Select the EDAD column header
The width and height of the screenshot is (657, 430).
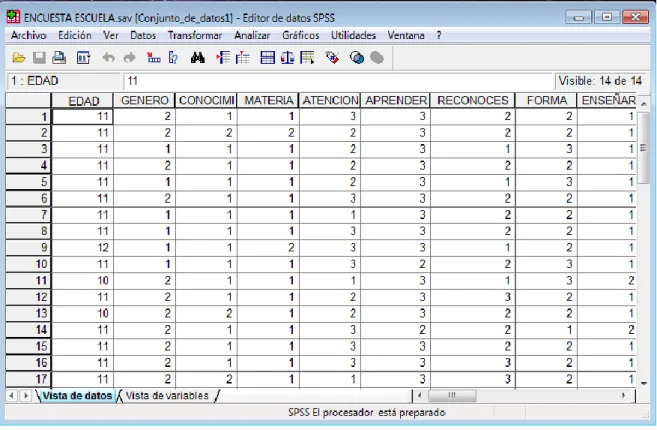(83, 101)
